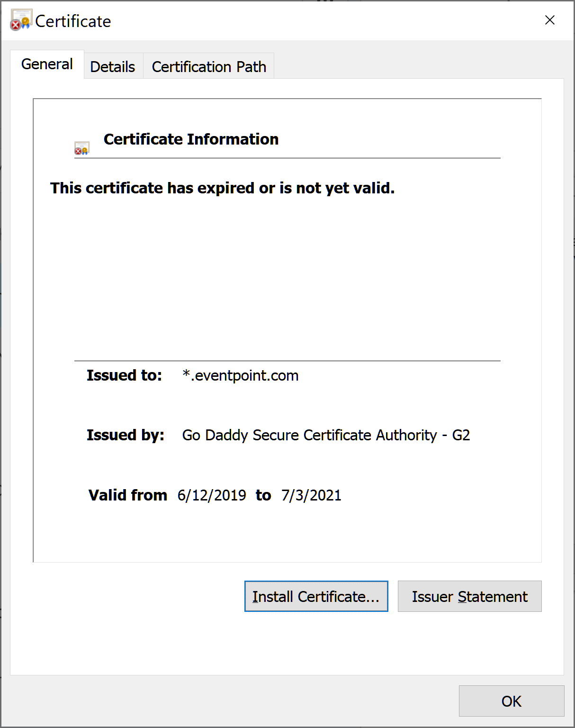Click the 6/12/2019 valid-from date
The image size is (575, 728).
pyautogui.click(x=212, y=495)
